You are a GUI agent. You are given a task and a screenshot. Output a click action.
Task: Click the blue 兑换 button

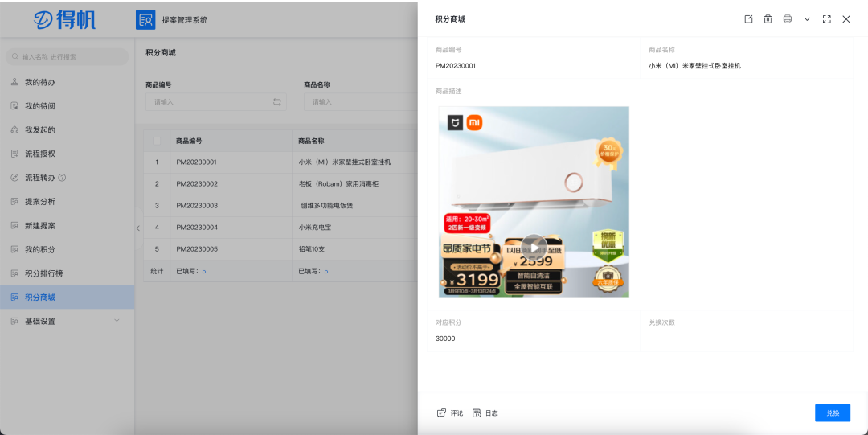(x=833, y=412)
